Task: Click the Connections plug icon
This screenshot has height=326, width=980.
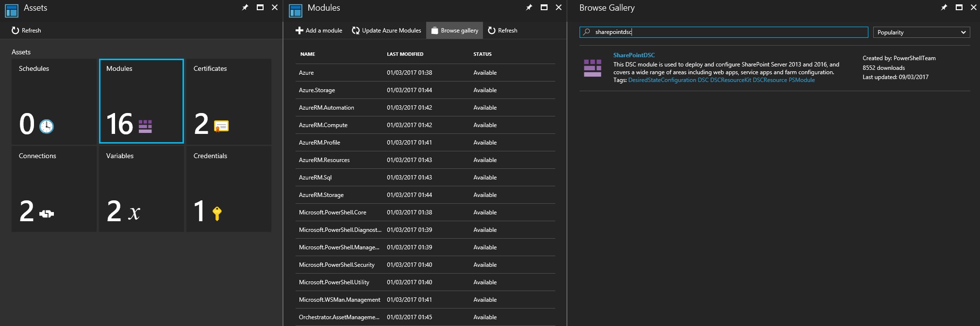Action: click(x=47, y=213)
